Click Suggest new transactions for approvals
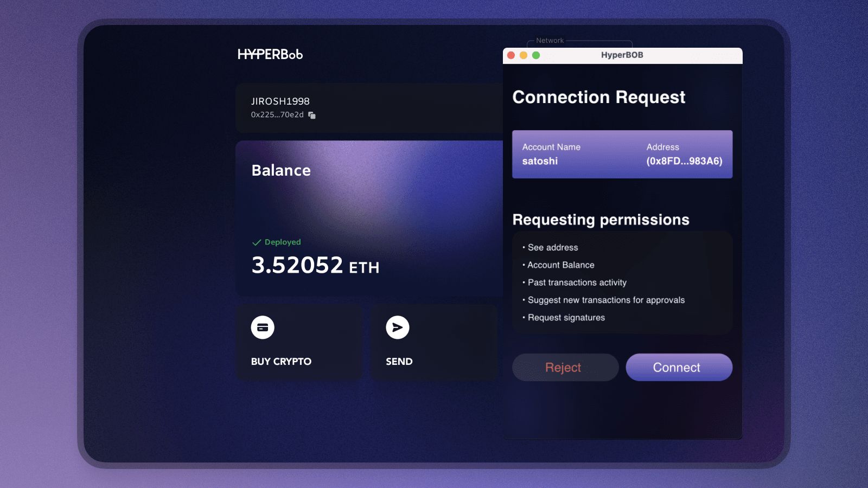Screen dimensions: 868x488 coord(606,300)
